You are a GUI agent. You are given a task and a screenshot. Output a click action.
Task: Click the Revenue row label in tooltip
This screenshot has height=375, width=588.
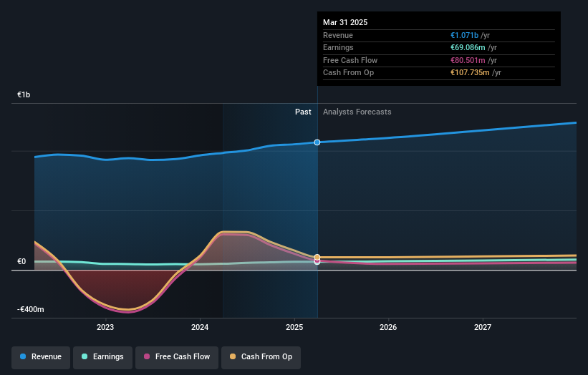point(338,35)
